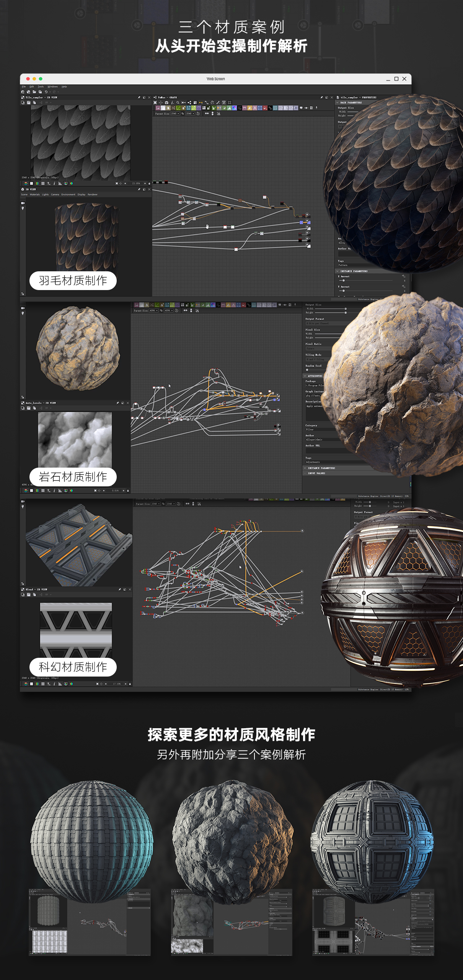Collapse the INSTANCE PARAMETERS section
Image resolution: width=463 pixels, height=980 pixels.
point(337,271)
